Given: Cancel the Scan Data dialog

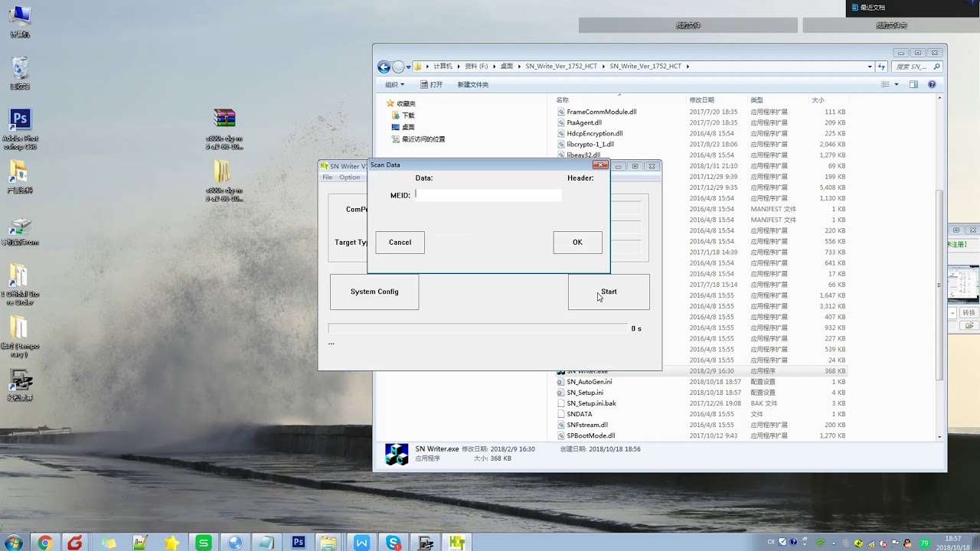Looking at the screenshot, I should point(400,243).
